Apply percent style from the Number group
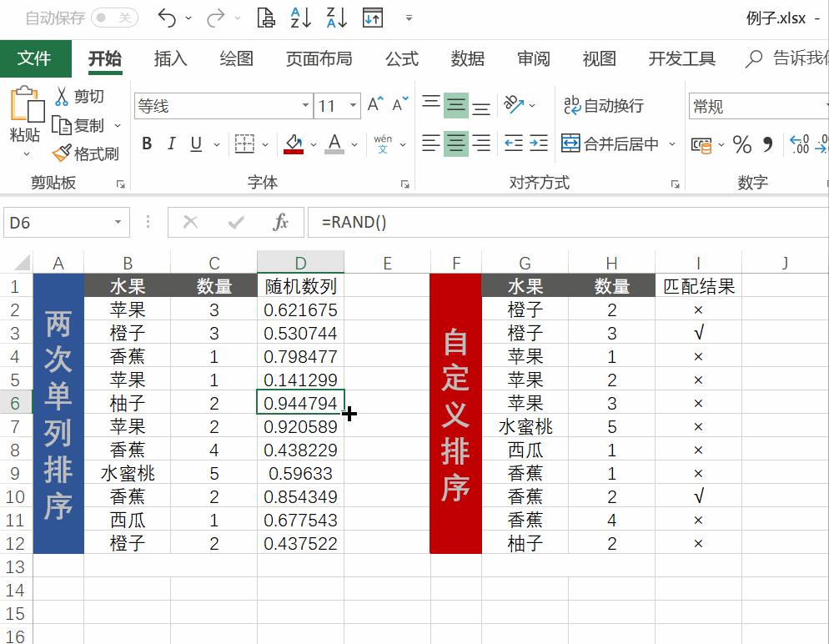 pyautogui.click(x=741, y=144)
